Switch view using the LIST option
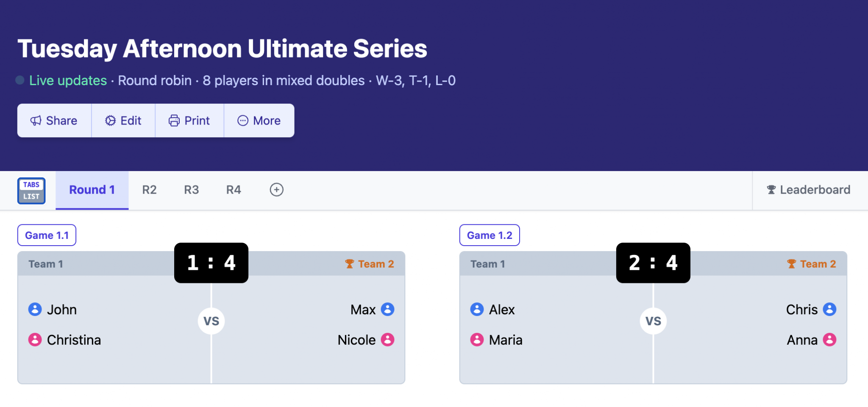 [x=31, y=197]
